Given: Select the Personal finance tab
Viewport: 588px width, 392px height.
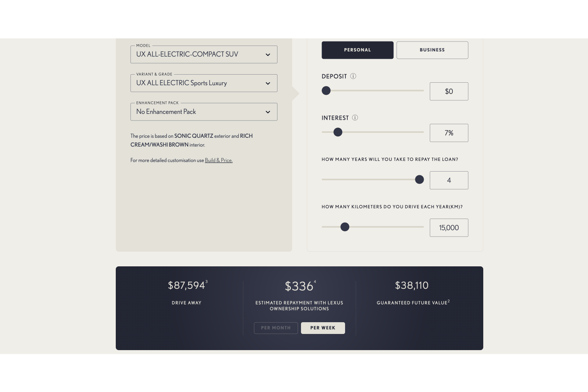Looking at the screenshot, I should 357,50.
